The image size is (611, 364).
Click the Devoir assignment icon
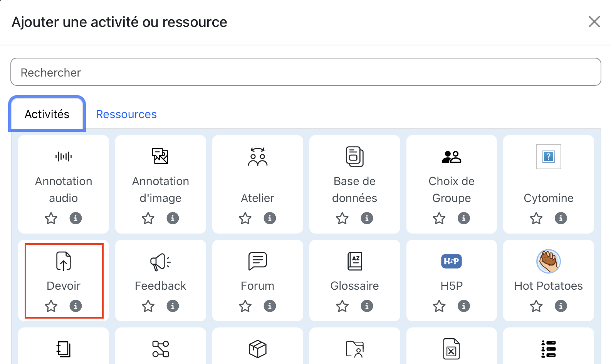[64, 261]
